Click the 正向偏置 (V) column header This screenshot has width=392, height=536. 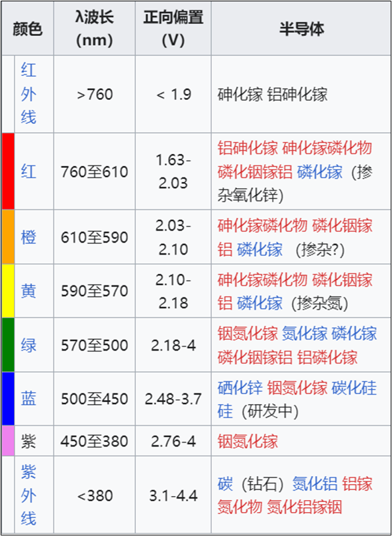[173, 29]
